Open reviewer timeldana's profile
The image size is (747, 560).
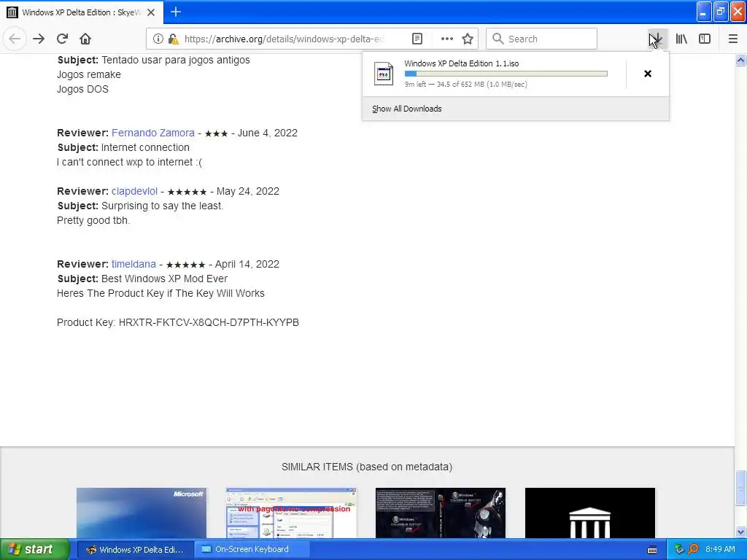coord(133,264)
